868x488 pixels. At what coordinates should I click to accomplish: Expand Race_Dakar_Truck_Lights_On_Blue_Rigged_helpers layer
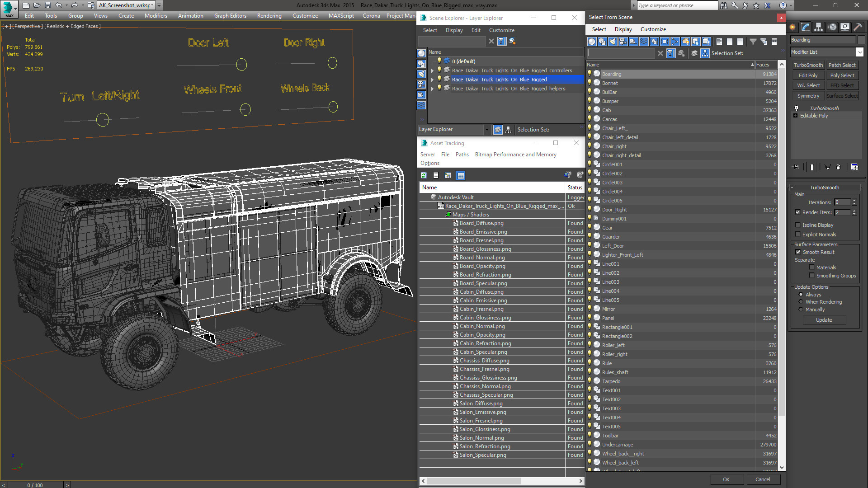click(432, 89)
